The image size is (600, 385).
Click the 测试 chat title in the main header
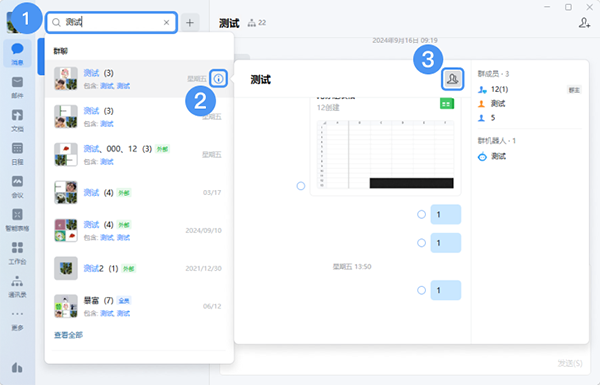(229, 23)
